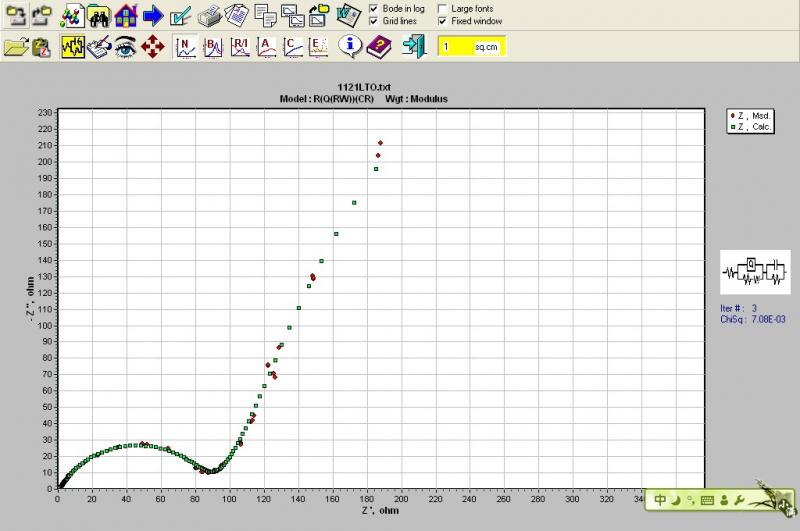The height and width of the screenshot is (531, 800).
Task: Click the Model : R(Q(RW))(CR) label
Action: tap(327, 99)
